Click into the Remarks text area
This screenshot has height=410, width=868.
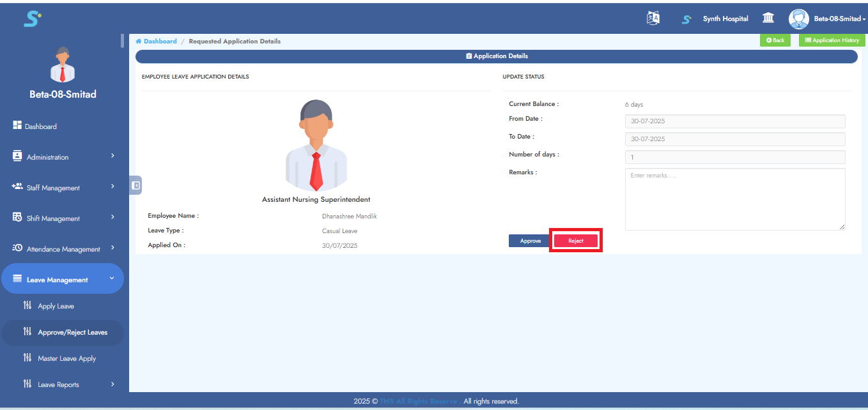(734, 199)
